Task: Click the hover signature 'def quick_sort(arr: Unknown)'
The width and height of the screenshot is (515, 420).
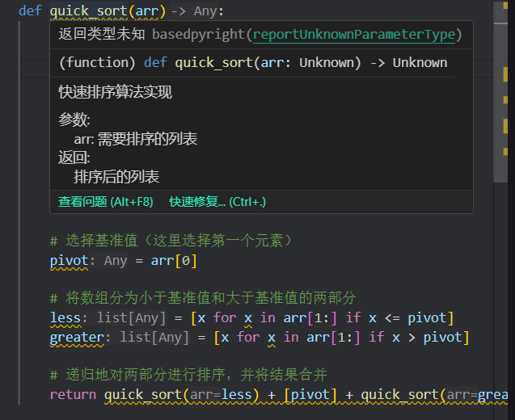Action: click(252, 63)
